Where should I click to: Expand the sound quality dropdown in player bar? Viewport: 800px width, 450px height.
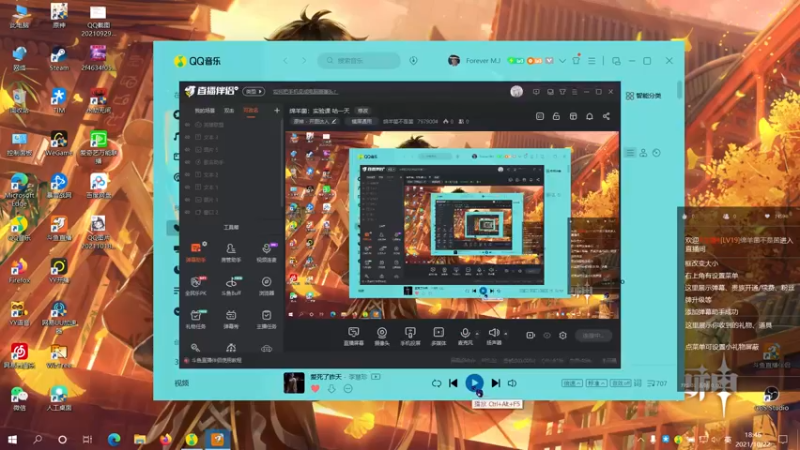(596, 383)
